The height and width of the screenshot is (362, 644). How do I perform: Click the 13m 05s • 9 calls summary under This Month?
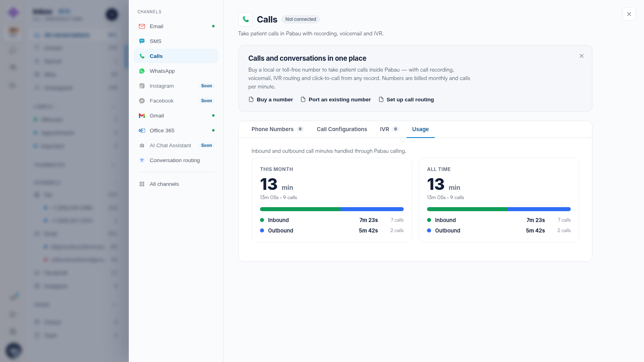(279, 197)
